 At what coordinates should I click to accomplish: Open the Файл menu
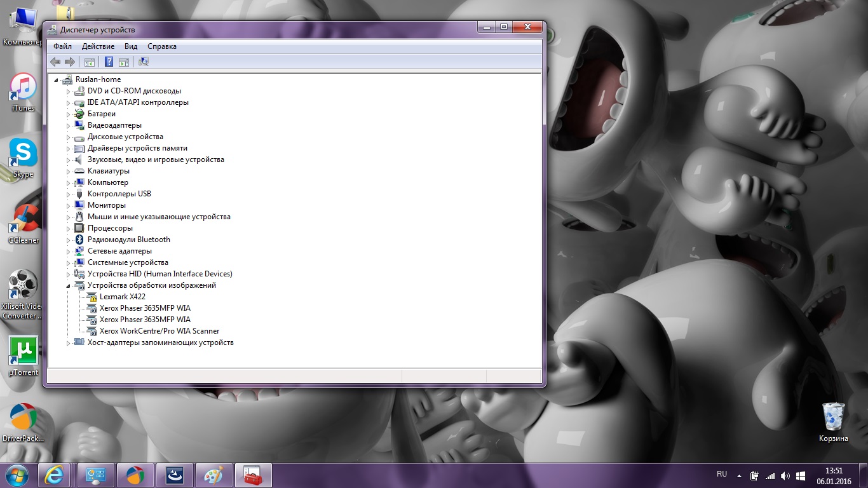62,46
